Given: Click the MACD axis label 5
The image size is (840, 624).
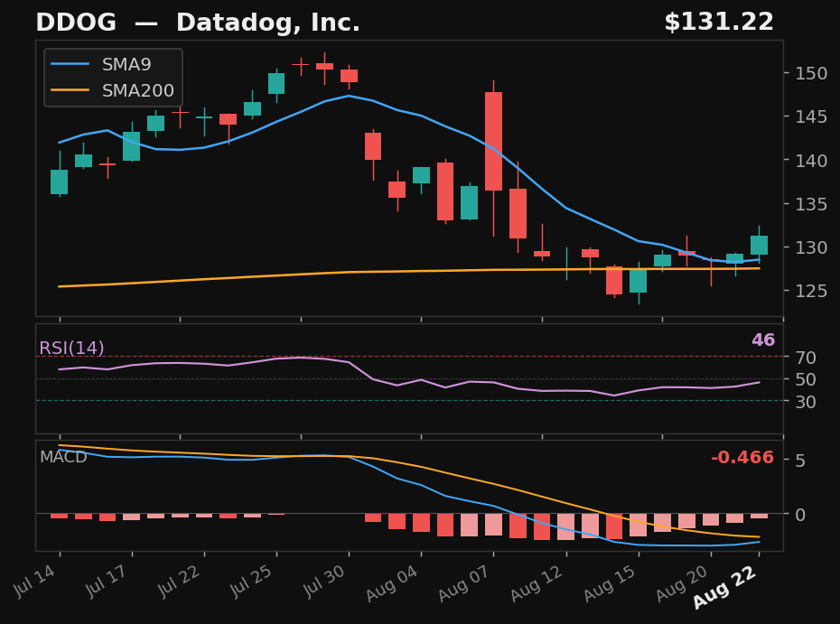Looking at the screenshot, I should point(800,461).
